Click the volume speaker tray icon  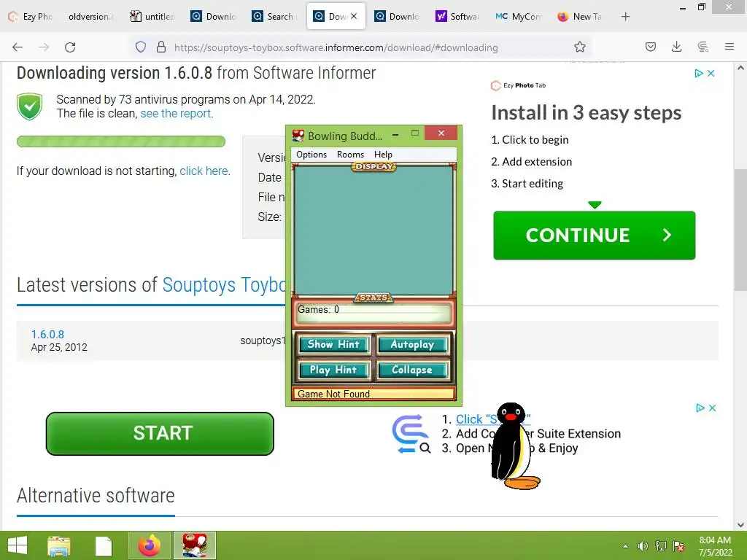pos(643,546)
